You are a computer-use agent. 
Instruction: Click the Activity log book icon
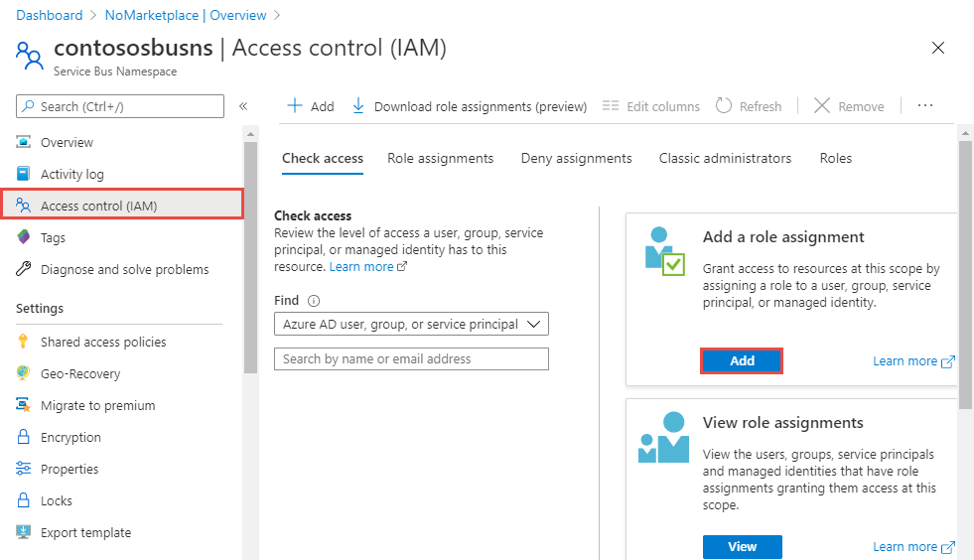pyautogui.click(x=23, y=174)
